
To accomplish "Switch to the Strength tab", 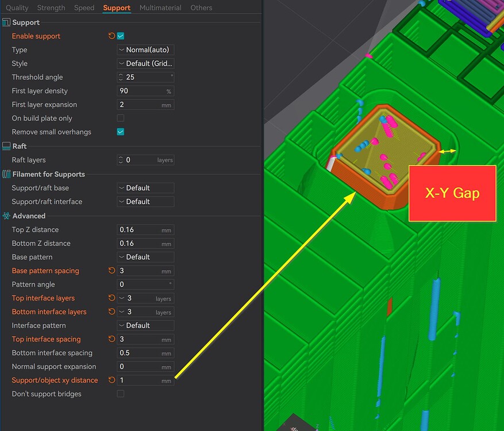I will pos(51,7).
